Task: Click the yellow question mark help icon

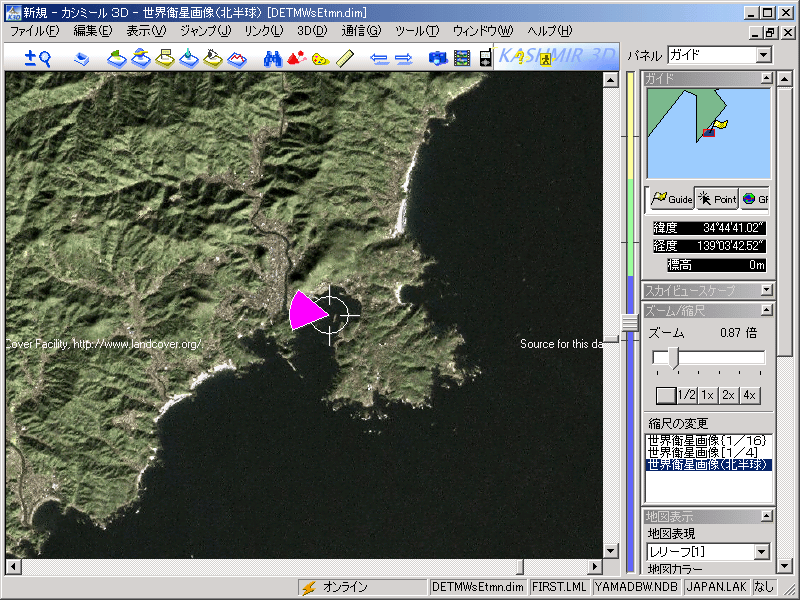Action: (520, 59)
